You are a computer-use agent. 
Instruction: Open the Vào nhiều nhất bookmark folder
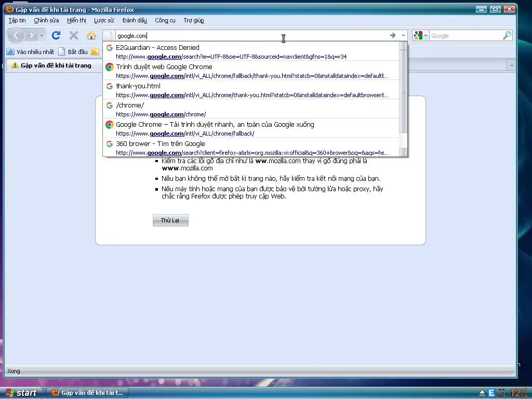(31, 51)
